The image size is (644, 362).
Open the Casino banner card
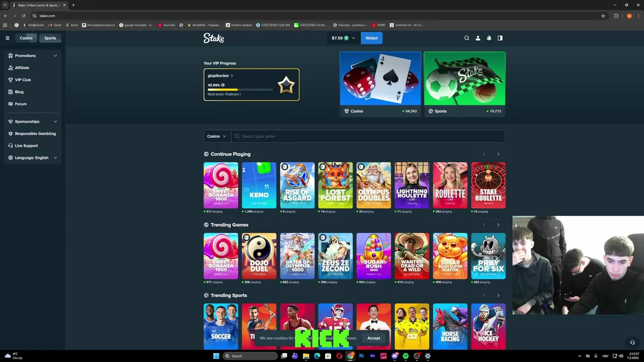(380, 84)
